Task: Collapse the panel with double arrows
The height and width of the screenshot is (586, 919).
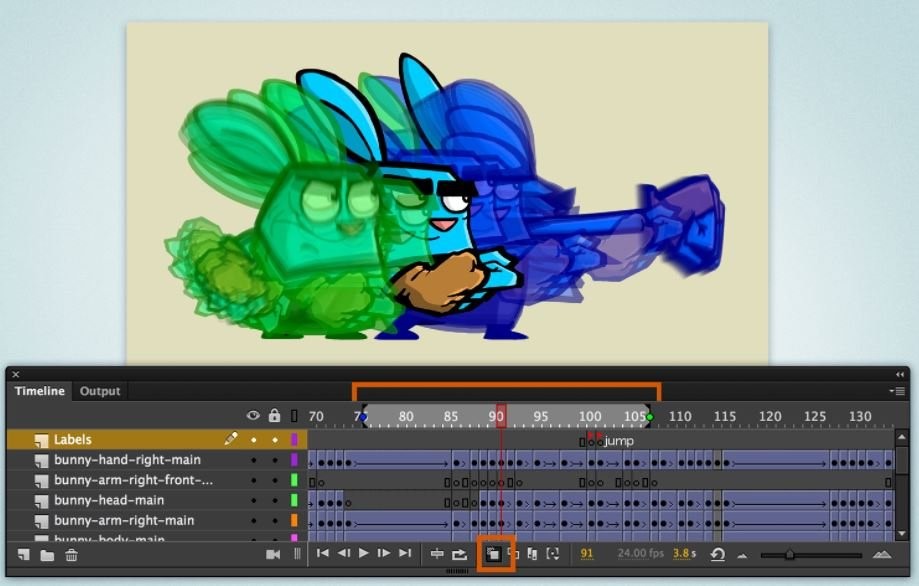Action: [900, 374]
